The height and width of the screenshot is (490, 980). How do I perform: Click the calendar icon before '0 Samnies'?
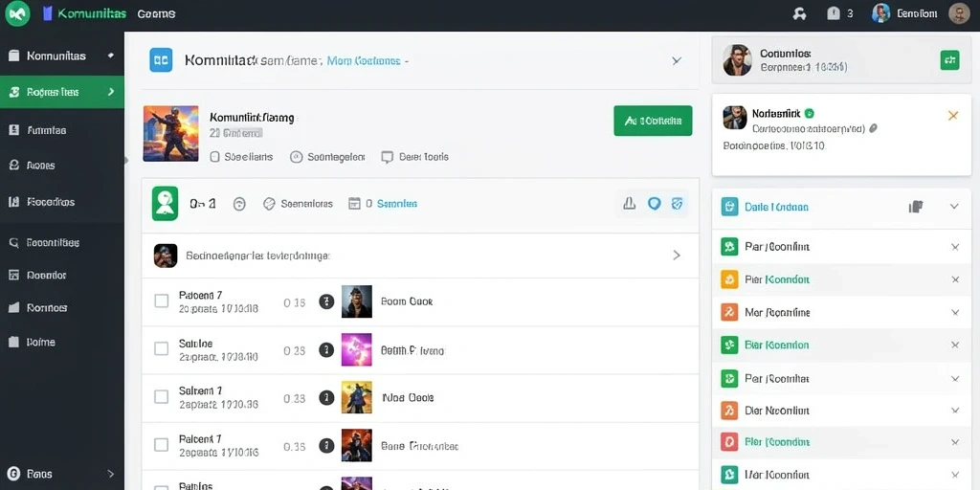point(354,203)
